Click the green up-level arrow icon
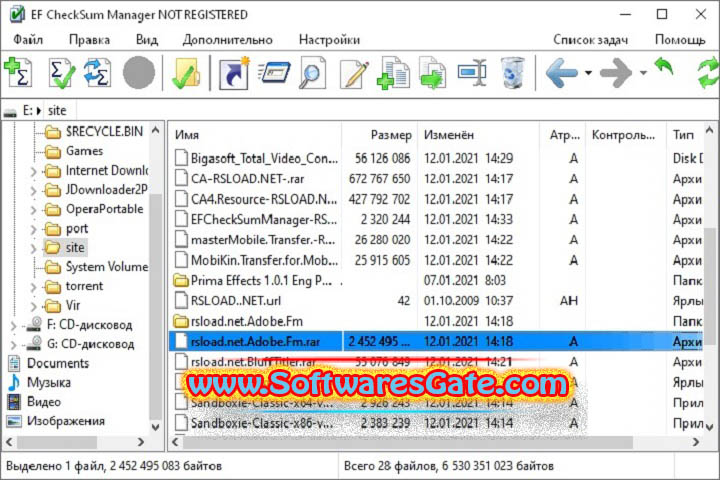 pos(664,66)
